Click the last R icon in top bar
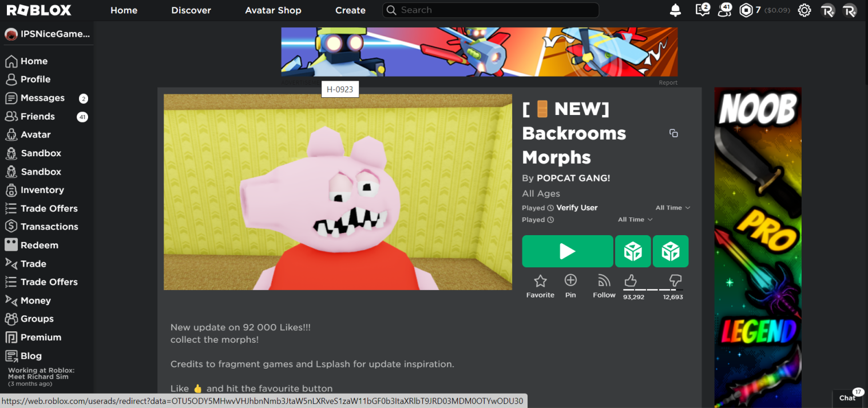The height and width of the screenshot is (408, 868). pyautogui.click(x=850, y=10)
